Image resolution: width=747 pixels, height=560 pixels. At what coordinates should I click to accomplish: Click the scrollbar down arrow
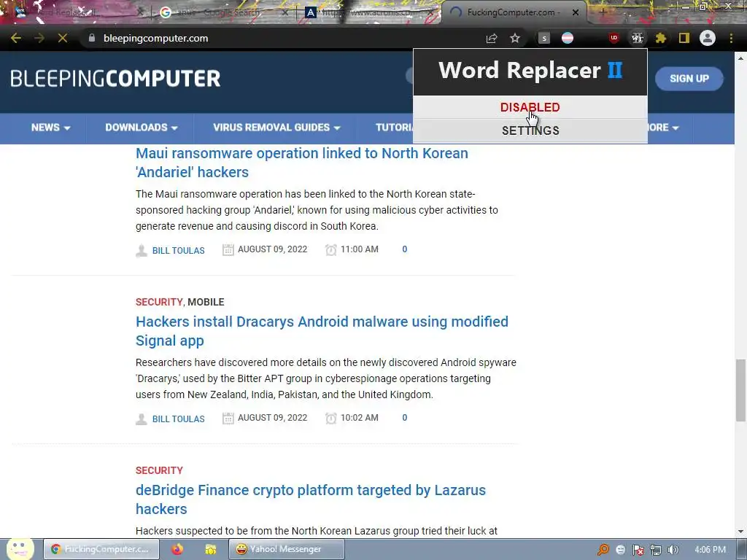coord(740,532)
